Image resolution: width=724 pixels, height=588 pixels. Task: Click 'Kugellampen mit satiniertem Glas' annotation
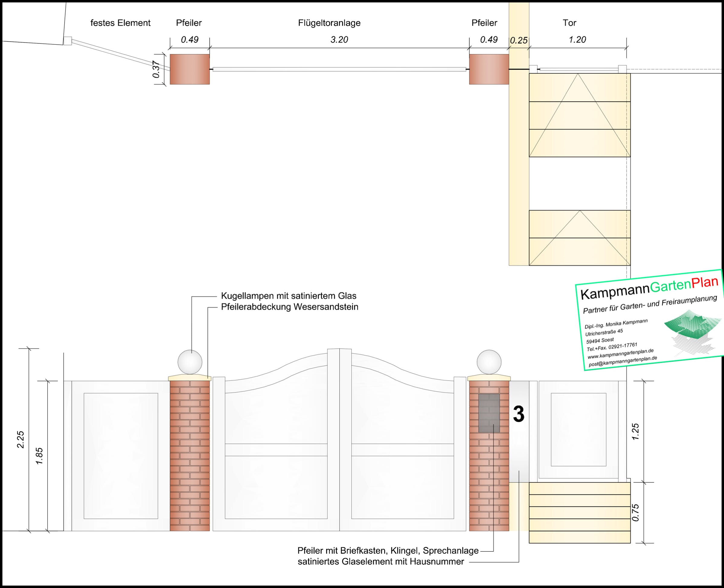(x=289, y=296)
